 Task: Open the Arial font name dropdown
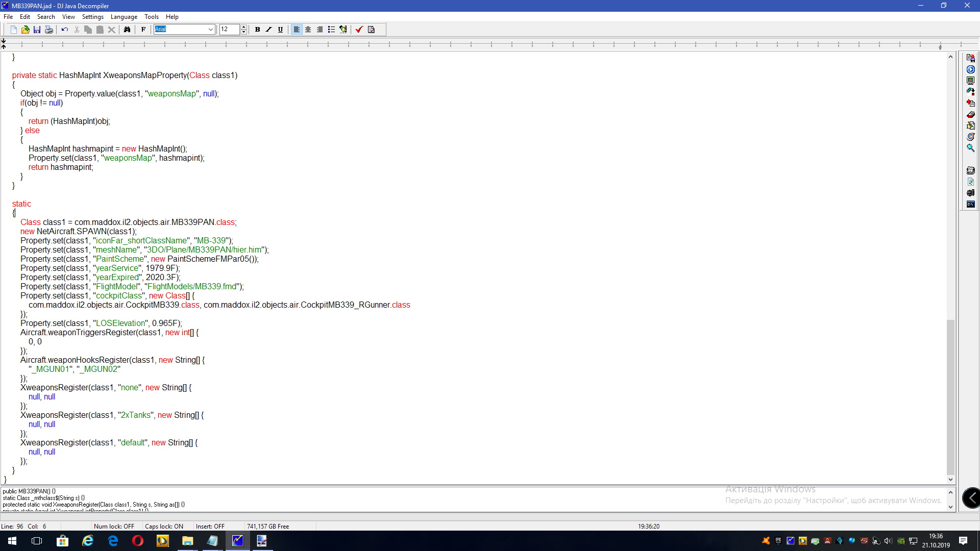[210, 30]
